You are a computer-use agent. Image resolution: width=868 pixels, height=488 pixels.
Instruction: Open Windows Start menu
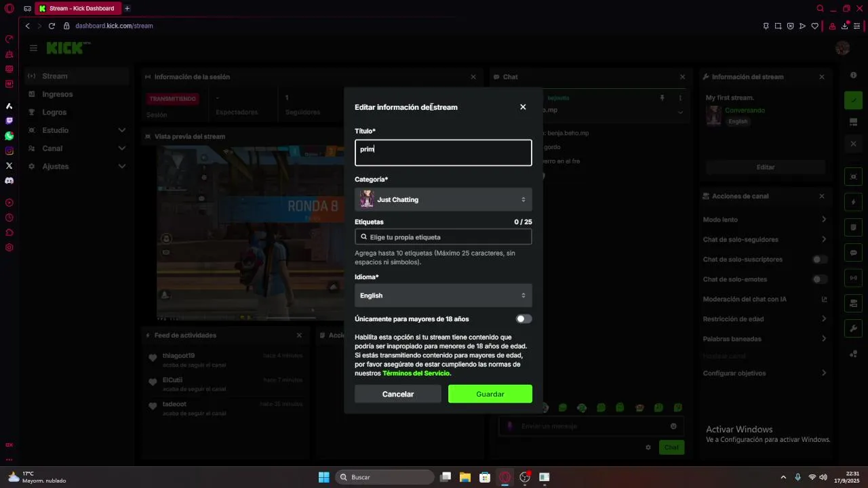pyautogui.click(x=324, y=477)
